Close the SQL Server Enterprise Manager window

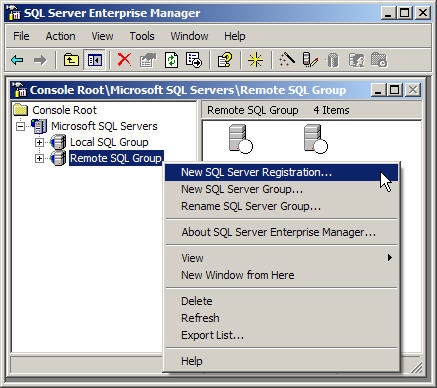pyautogui.click(x=423, y=13)
